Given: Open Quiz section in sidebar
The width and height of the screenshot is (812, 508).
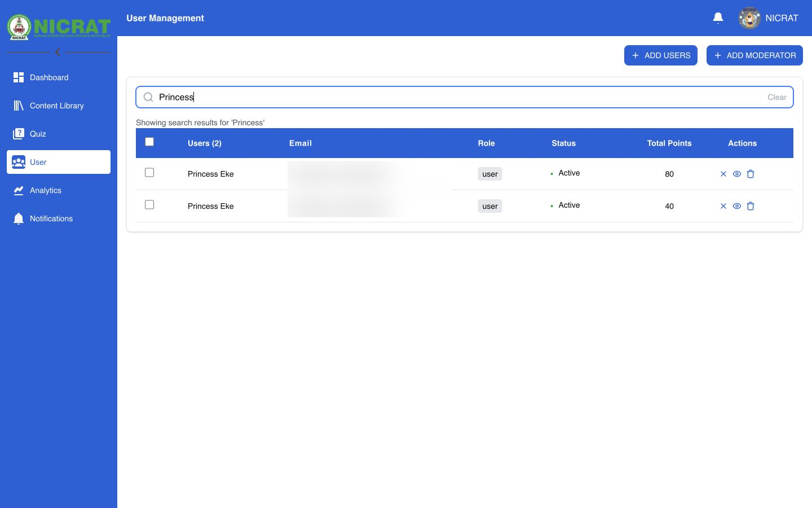Looking at the screenshot, I should 59,134.
